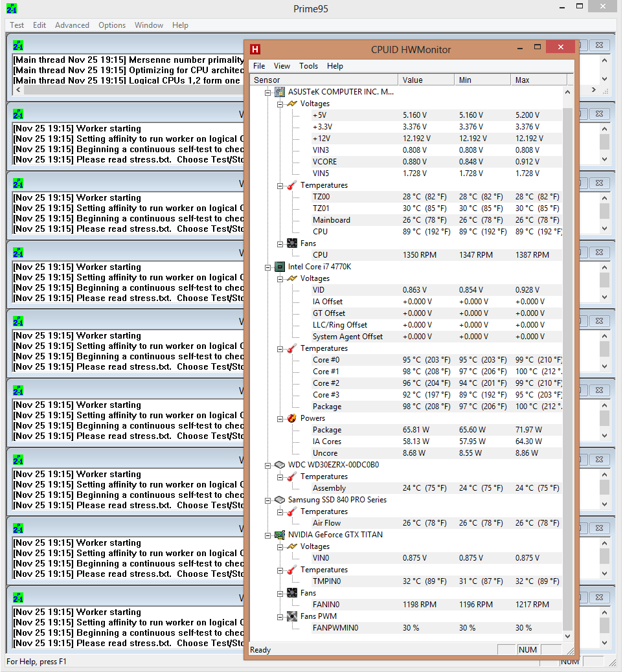Collapse the Fans PWM branch

[x=280, y=617]
